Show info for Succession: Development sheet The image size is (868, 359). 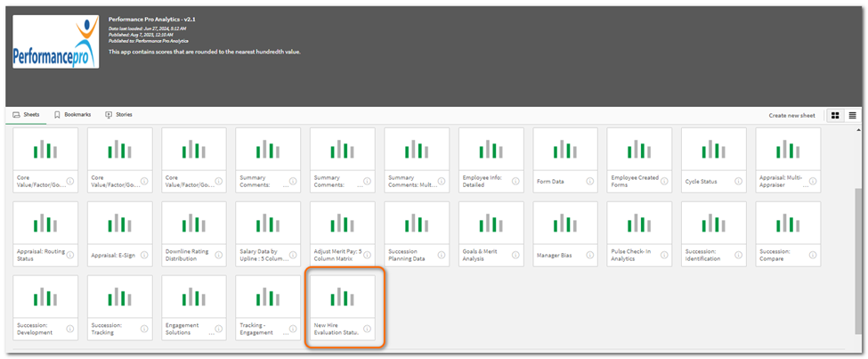(x=69, y=329)
